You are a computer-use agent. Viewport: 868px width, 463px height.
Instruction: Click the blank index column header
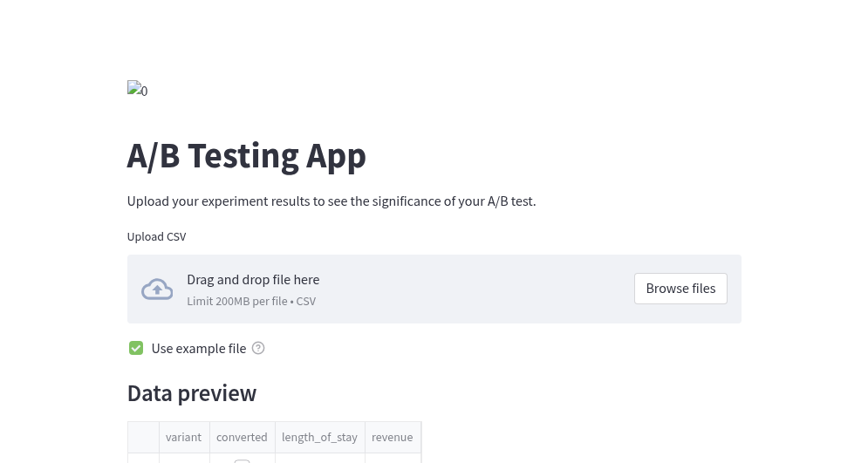coord(143,438)
